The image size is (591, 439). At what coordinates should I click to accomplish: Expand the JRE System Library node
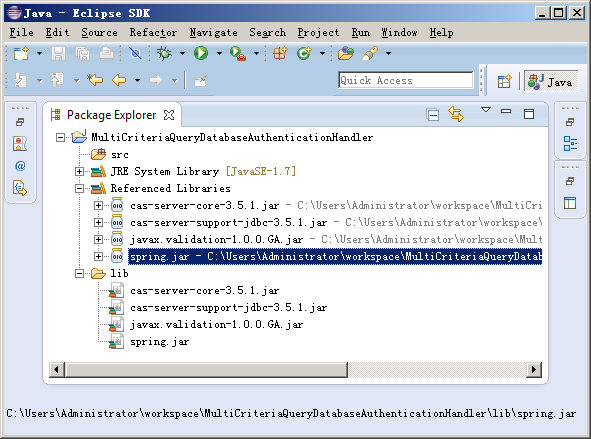tap(79, 171)
